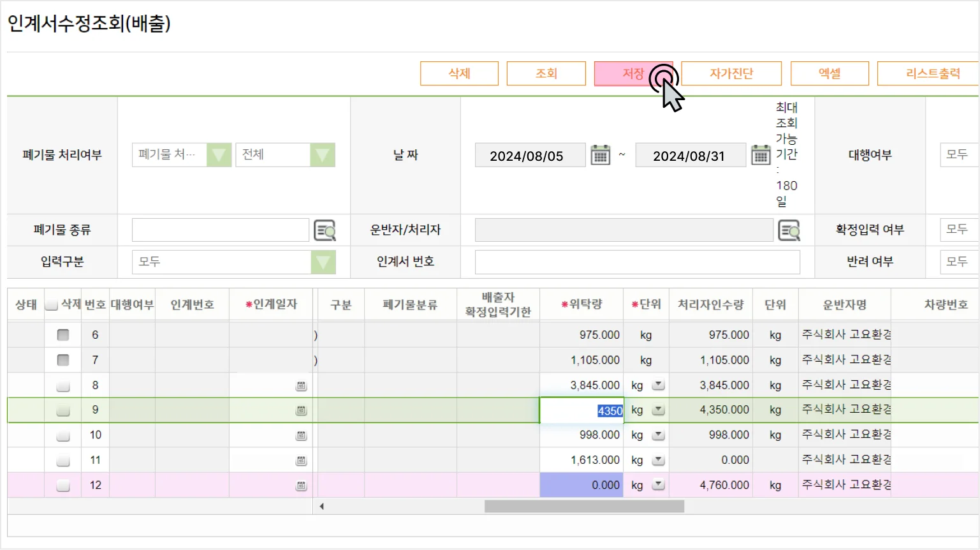This screenshot has height=550, width=980.
Task: Click the search magnifier next to 폐기물 종류
Action: 325,230
